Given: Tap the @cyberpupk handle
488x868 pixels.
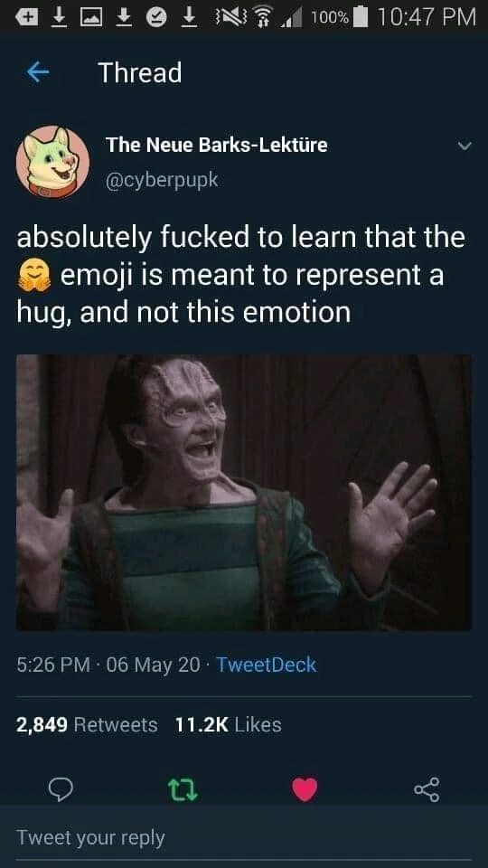Looking at the screenshot, I should point(162,180).
